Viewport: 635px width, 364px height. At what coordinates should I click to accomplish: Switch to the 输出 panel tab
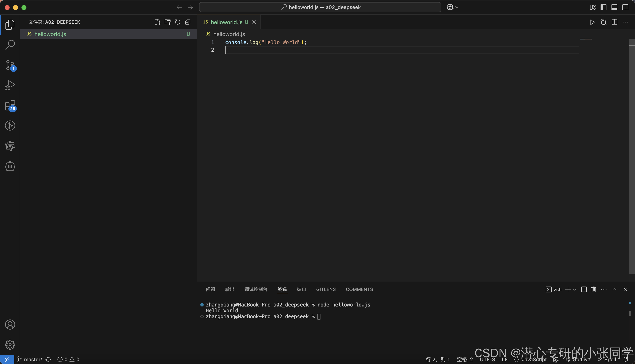pos(230,289)
